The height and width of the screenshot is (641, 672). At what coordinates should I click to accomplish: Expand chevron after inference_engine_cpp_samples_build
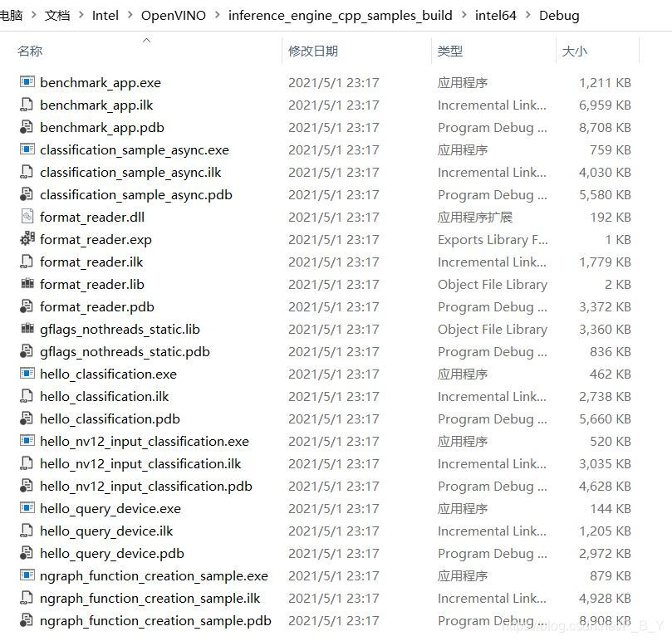464,15
